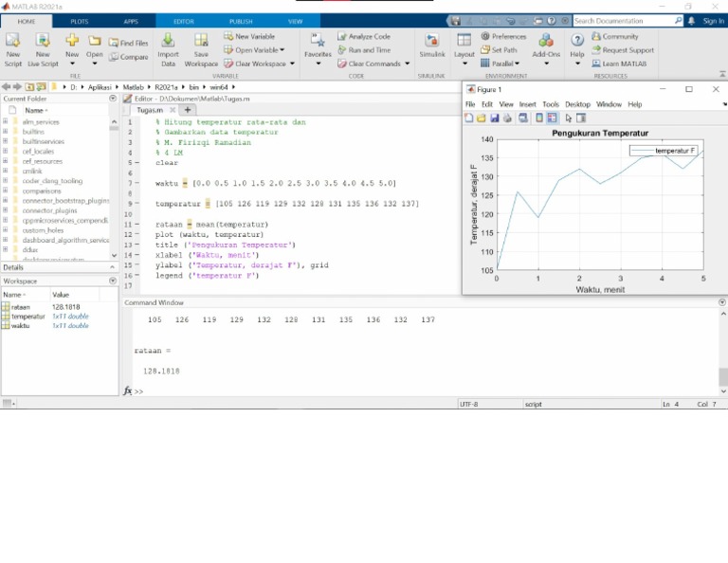Viewport: 728px width, 563px height.
Task: Click the save icon in Figure toolbar
Action: coord(494,118)
